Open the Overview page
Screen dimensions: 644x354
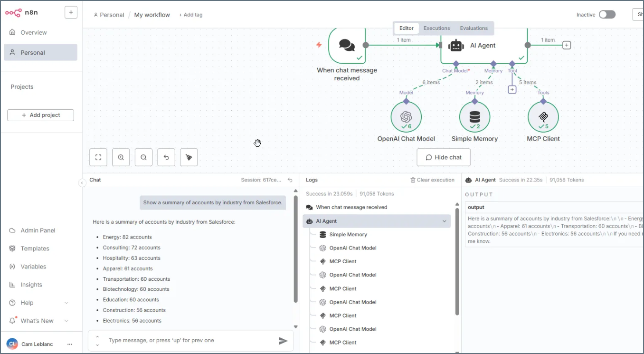point(33,32)
